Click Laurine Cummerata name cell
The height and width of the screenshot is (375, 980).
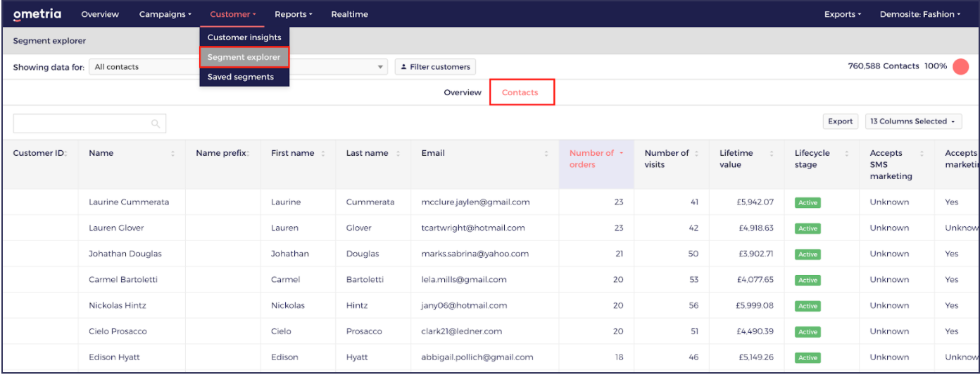point(129,202)
